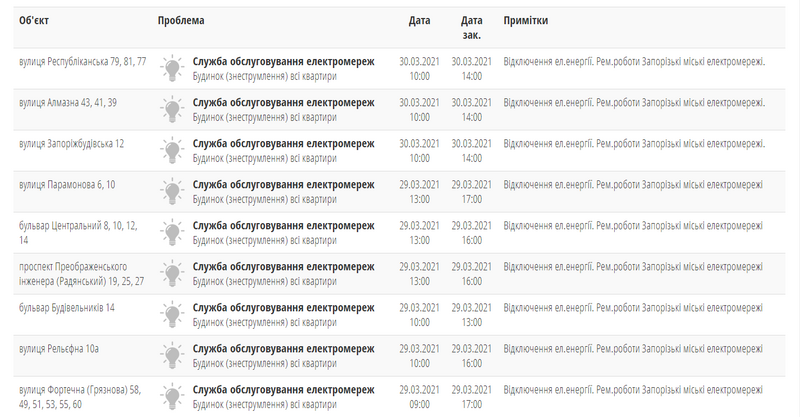Click the light bulb icon for вулиця Алмазна row
The width and height of the screenshot is (800, 417).
[x=173, y=109]
